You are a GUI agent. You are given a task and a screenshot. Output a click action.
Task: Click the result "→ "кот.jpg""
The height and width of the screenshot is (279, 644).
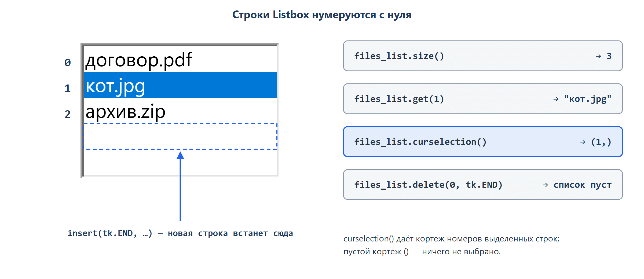click(582, 99)
